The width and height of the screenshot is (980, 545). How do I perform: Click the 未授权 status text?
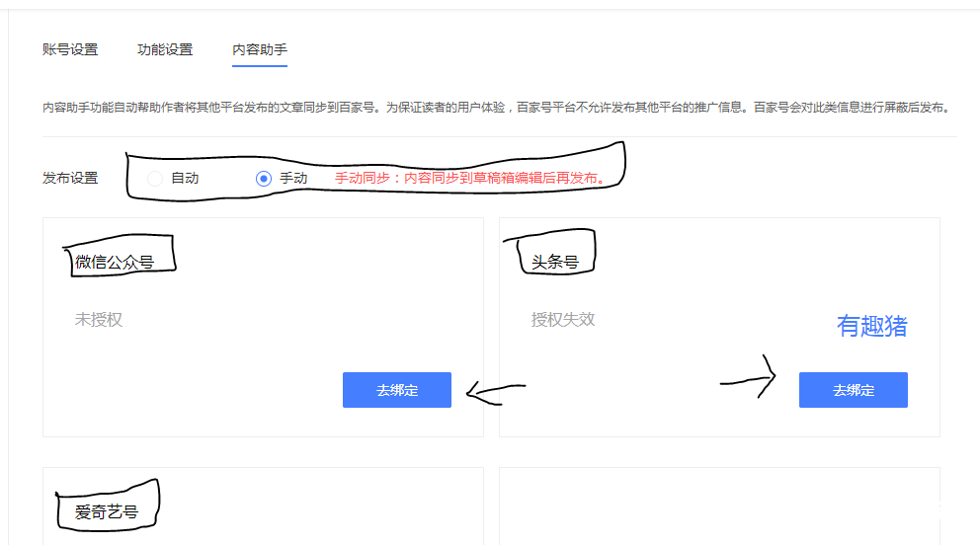point(99,320)
